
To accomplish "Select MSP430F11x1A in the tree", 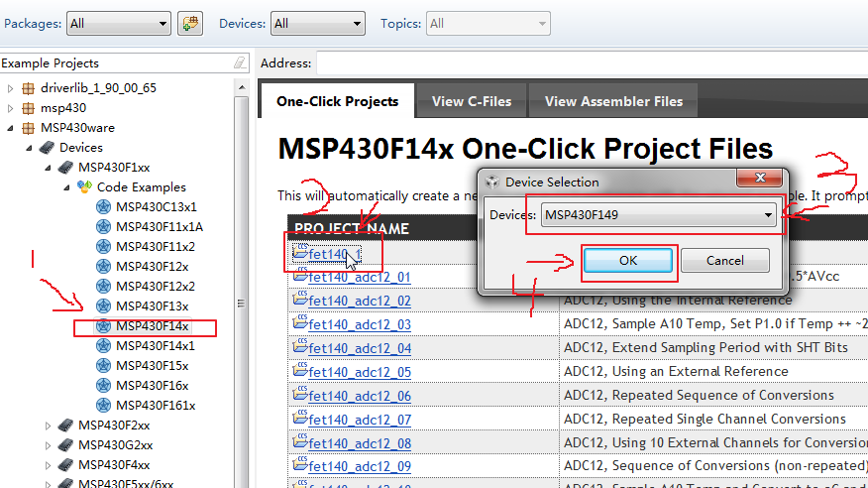I will click(x=160, y=227).
